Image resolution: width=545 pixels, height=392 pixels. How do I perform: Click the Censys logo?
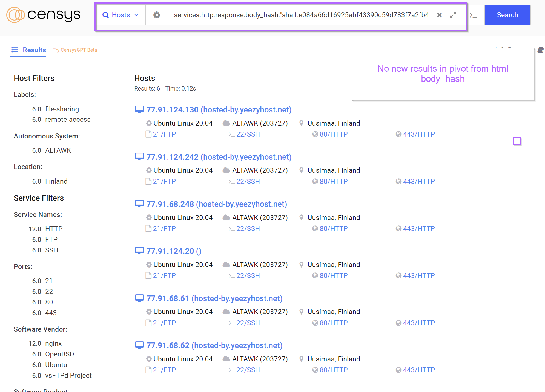coord(43,15)
